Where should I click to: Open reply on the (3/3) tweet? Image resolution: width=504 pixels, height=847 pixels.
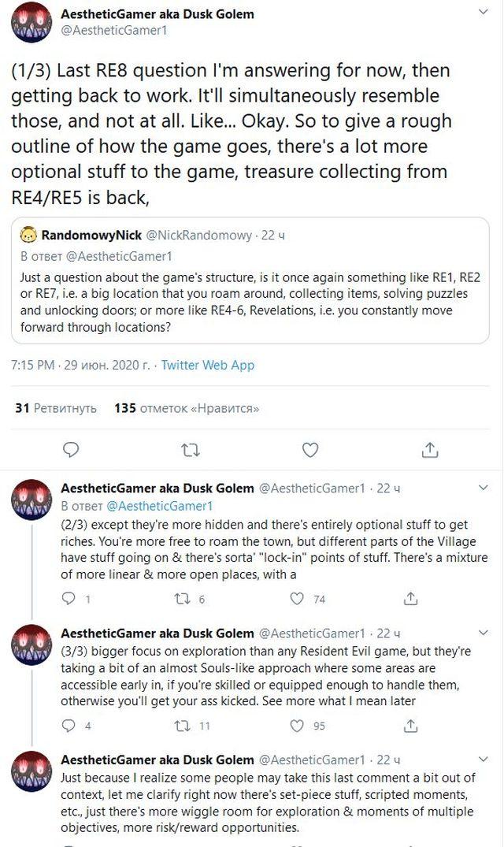(70, 726)
